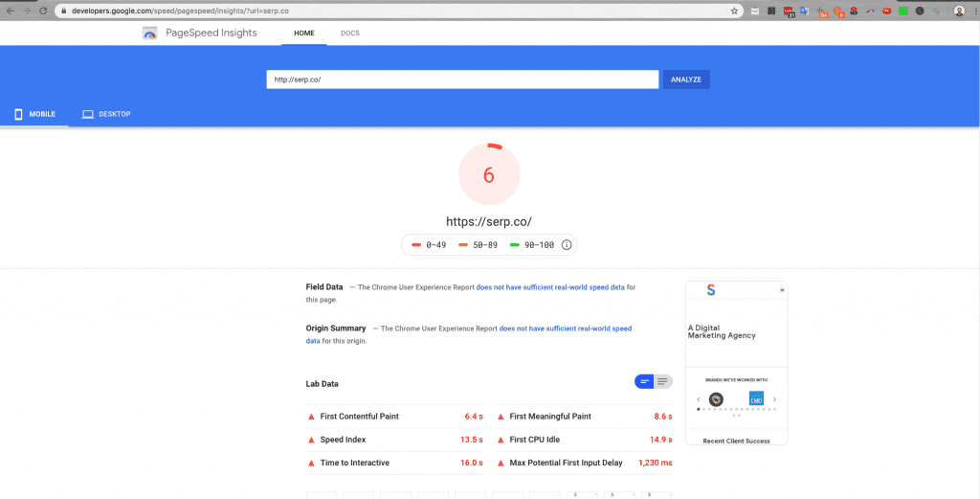Click the Speed Index metric label
Screen dimensions: 980x499
pyautogui.click(x=344, y=440)
